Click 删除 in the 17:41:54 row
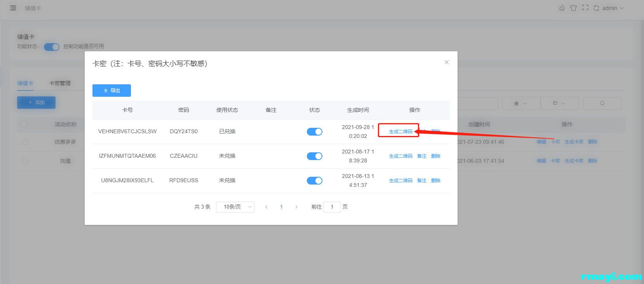 [593, 161]
